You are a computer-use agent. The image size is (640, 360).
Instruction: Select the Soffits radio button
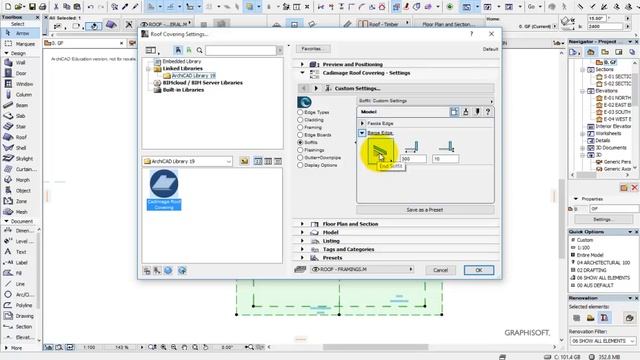coord(300,142)
